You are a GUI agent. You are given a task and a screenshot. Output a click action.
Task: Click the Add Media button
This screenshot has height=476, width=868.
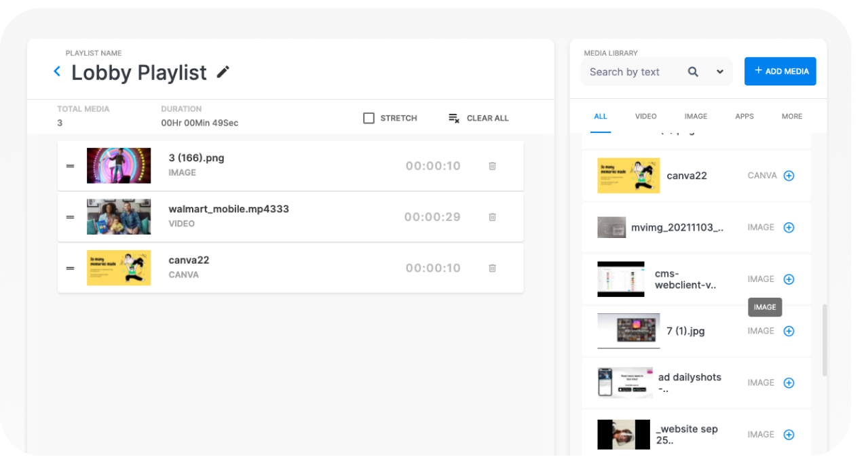click(x=780, y=71)
